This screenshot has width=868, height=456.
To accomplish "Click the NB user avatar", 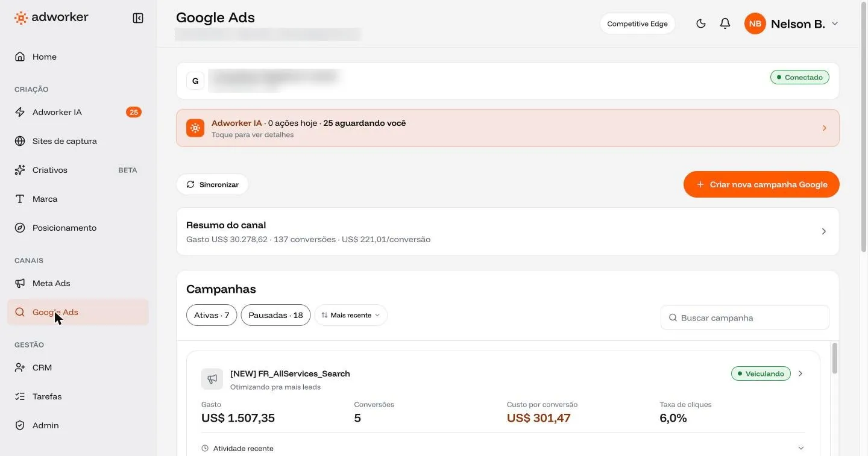I will [755, 23].
